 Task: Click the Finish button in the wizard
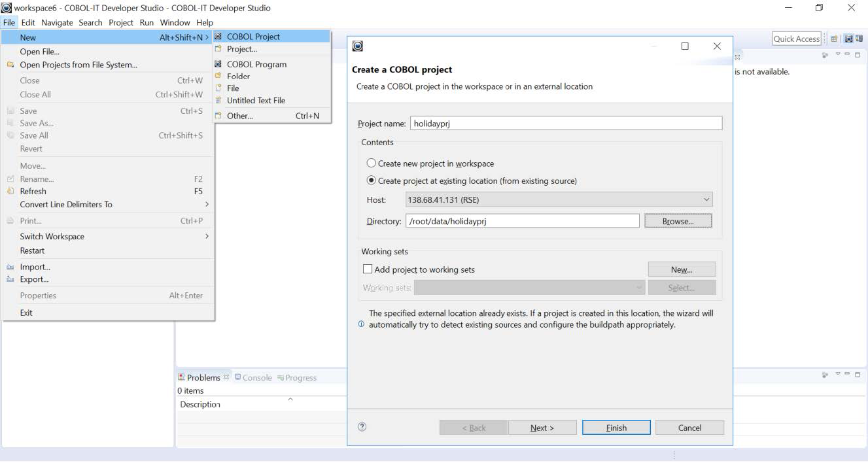[616, 427]
